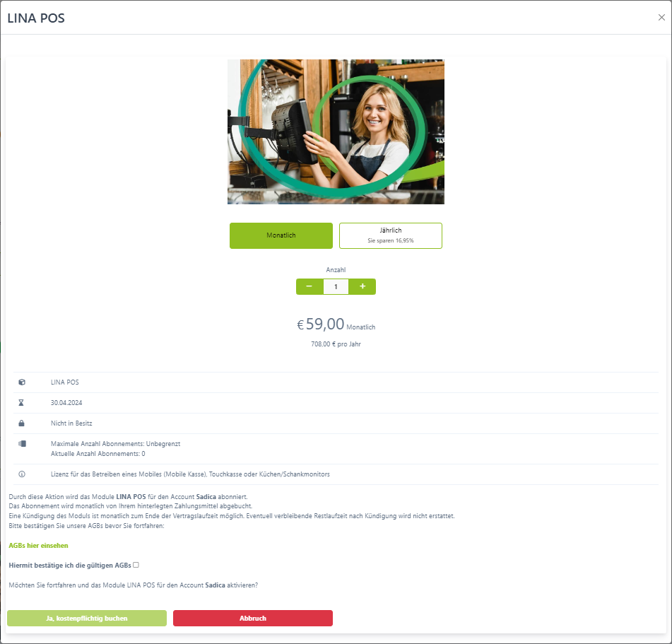Click the Nicht in Besitz row text

[71, 423]
